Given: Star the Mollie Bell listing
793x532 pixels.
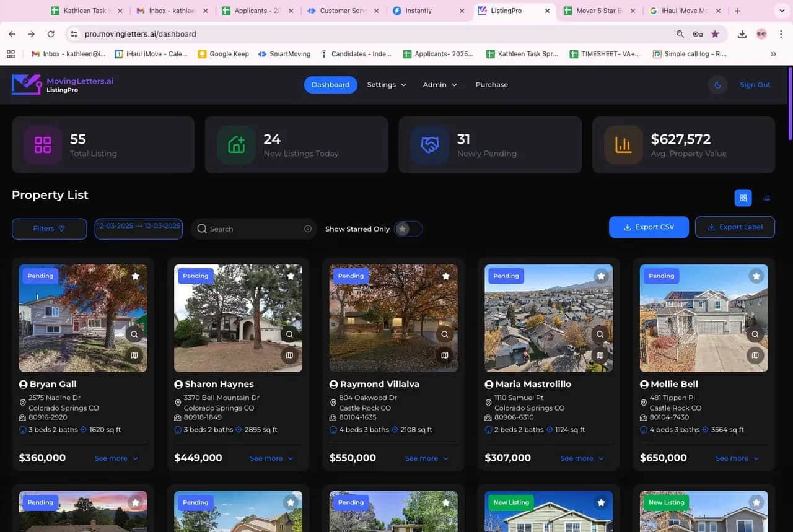Looking at the screenshot, I should 756,276.
